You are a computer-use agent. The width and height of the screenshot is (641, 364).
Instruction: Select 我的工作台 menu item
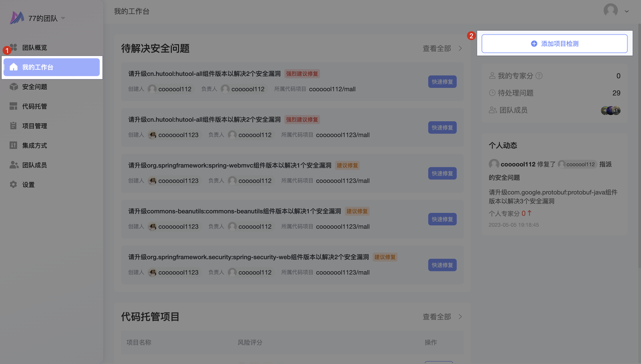[52, 67]
